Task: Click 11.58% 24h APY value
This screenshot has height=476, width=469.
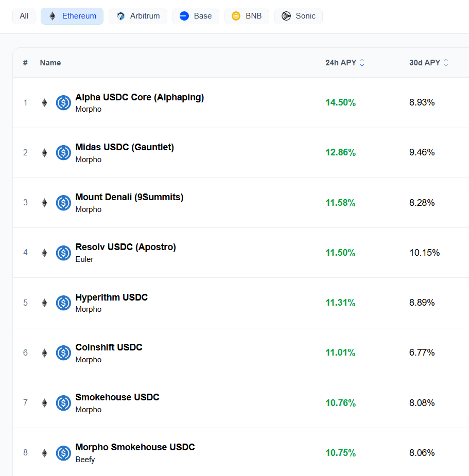Action: (x=340, y=202)
